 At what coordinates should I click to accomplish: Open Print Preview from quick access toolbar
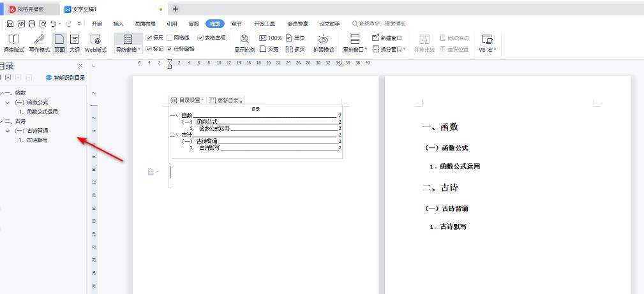click(x=43, y=24)
